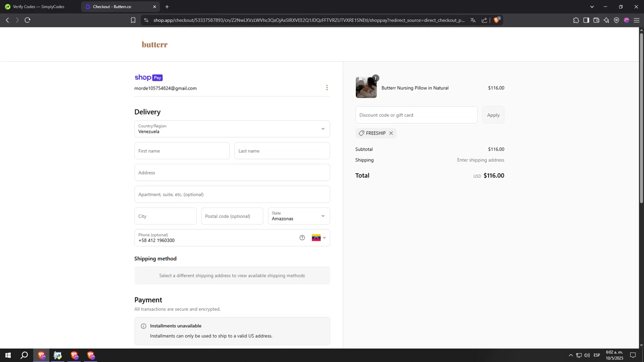The width and height of the screenshot is (644, 362).
Task: Focus the Last name field
Action: (x=282, y=151)
